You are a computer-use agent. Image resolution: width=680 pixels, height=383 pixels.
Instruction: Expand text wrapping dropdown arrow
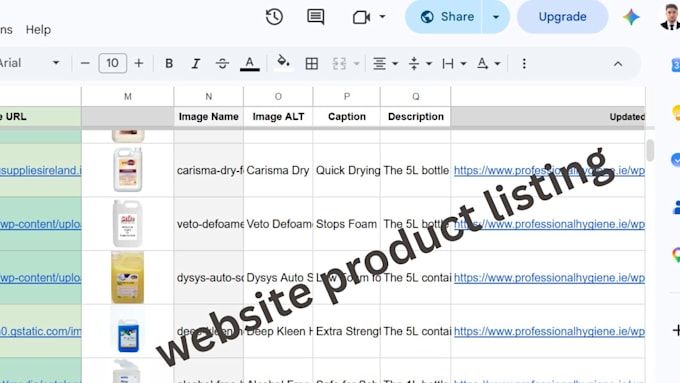click(463, 64)
